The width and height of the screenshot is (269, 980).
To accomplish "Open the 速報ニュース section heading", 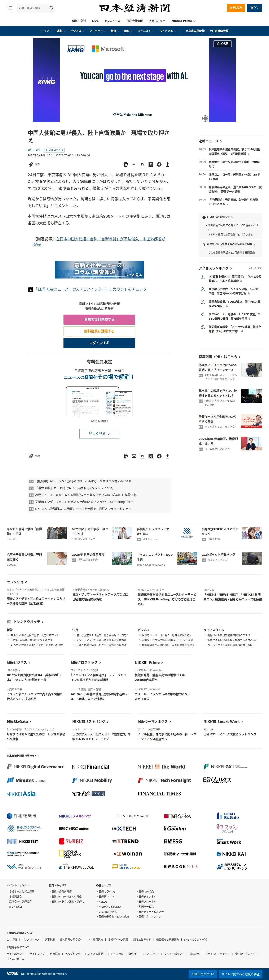I will [x=210, y=141].
